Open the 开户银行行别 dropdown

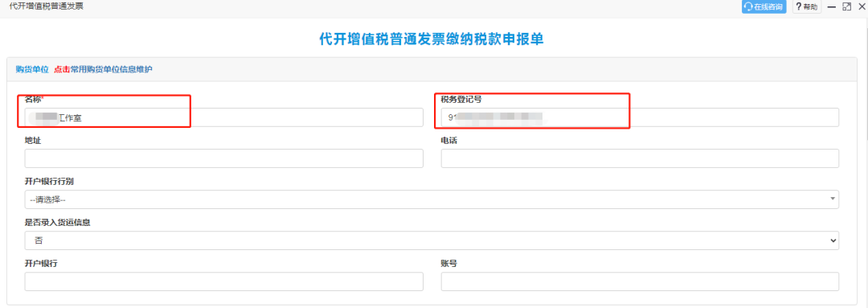432,199
